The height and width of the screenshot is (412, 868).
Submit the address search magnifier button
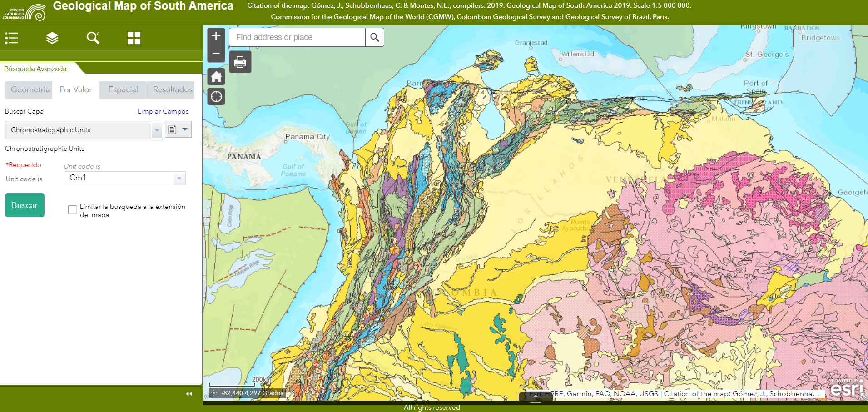pyautogui.click(x=375, y=37)
